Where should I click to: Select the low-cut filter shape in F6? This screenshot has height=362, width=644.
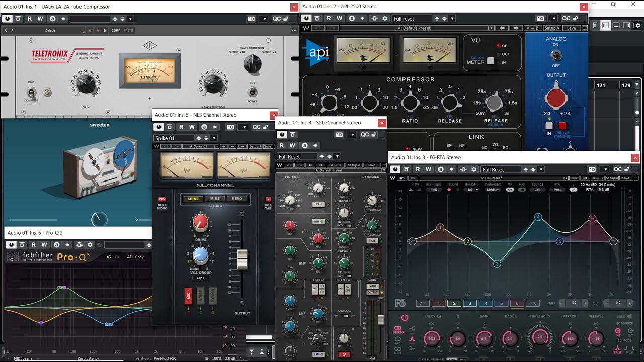[x=423, y=303]
